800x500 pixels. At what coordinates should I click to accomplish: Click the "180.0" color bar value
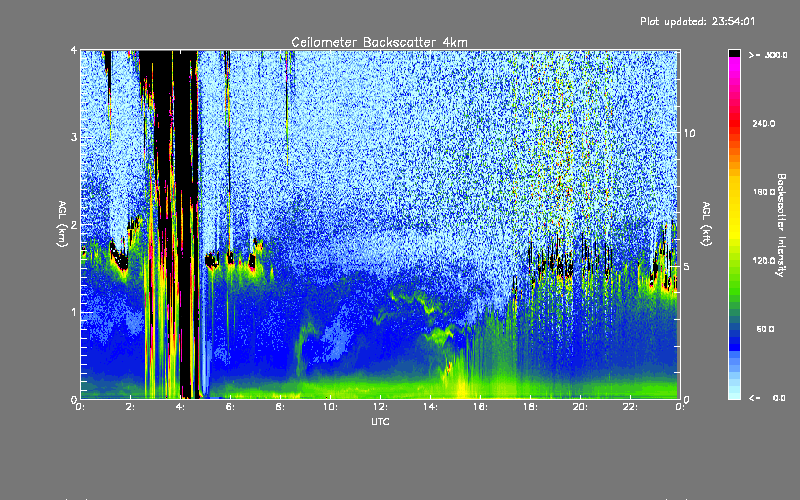[764, 192]
